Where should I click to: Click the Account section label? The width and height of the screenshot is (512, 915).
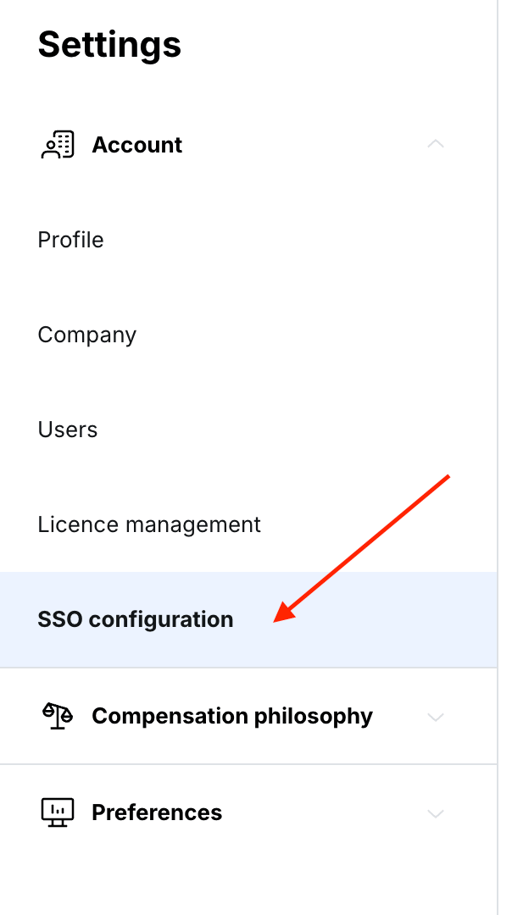pos(137,145)
